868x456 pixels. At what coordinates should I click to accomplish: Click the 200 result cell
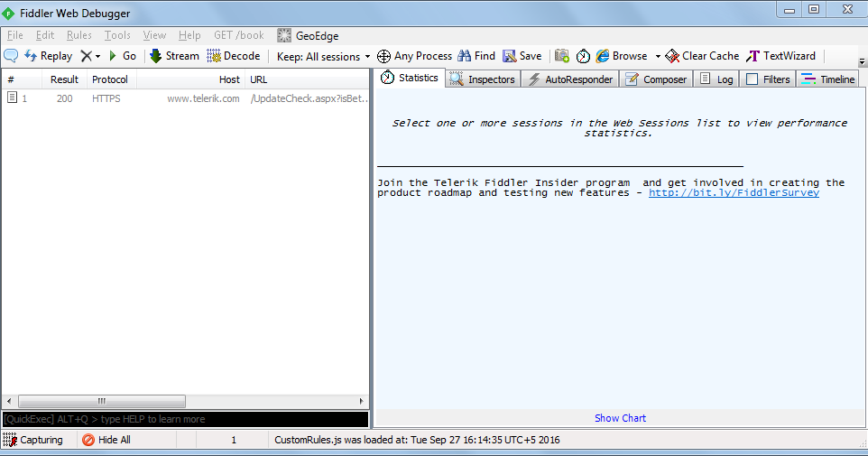click(64, 98)
